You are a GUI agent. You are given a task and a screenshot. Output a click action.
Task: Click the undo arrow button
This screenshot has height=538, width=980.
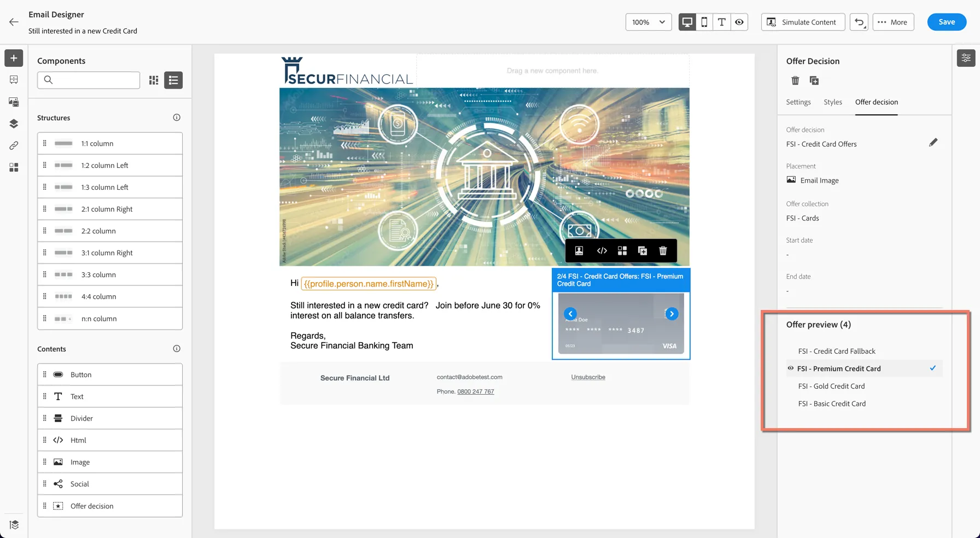859,22
